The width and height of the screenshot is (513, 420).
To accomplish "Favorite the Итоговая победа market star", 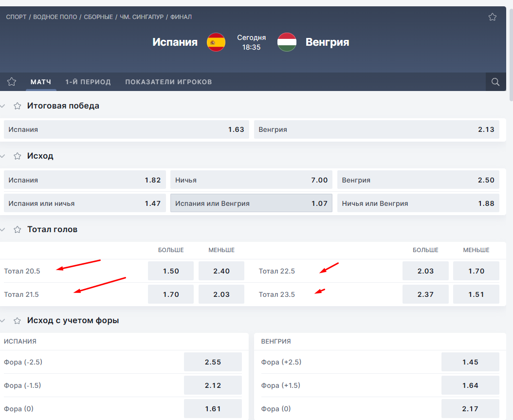I will click(x=18, y=106).
